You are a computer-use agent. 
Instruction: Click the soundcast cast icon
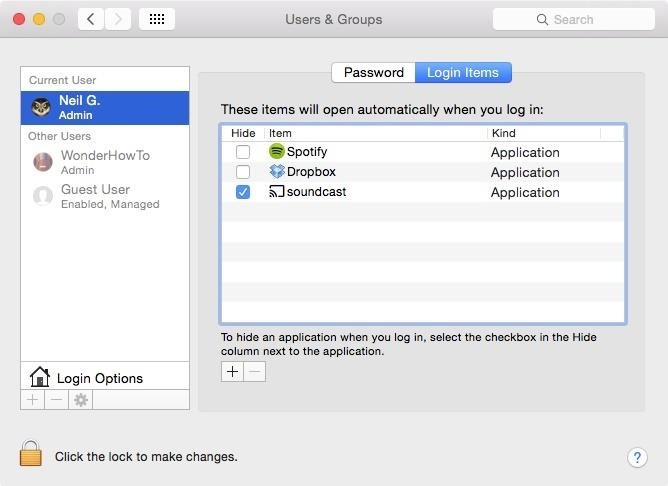click(276, 191)
